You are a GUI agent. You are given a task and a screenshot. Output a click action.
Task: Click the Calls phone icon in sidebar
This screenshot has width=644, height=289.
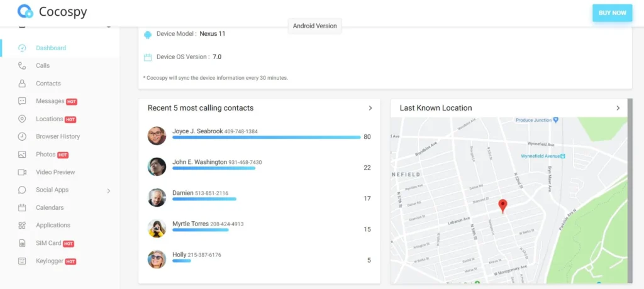coord(22,65)
